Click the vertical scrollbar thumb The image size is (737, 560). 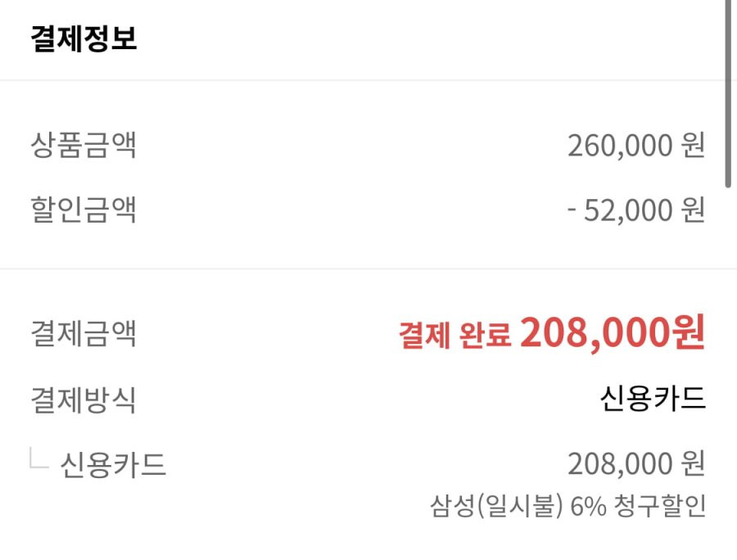tap(728, 94)
